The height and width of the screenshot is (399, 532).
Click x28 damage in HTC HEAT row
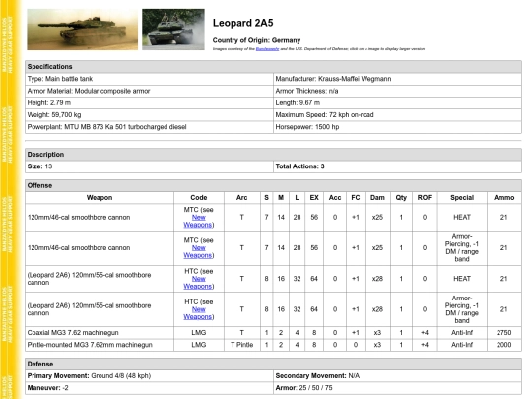click(377, 279)
